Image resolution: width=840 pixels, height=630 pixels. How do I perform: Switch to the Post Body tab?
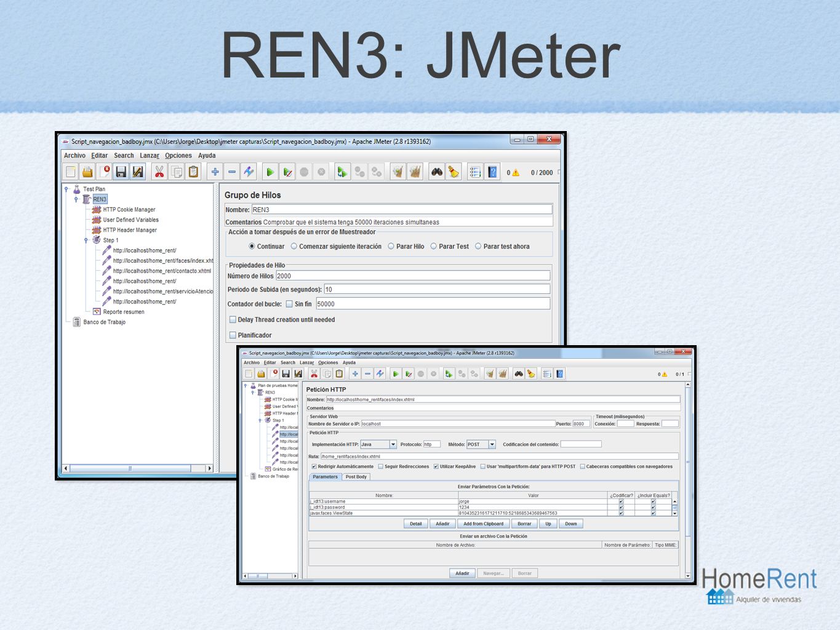pos(356,477)
